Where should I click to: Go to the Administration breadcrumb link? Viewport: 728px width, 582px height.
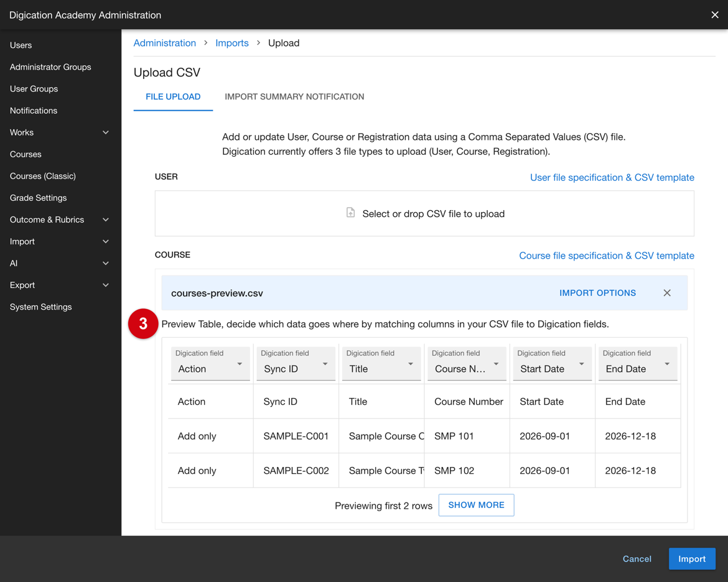164,43
